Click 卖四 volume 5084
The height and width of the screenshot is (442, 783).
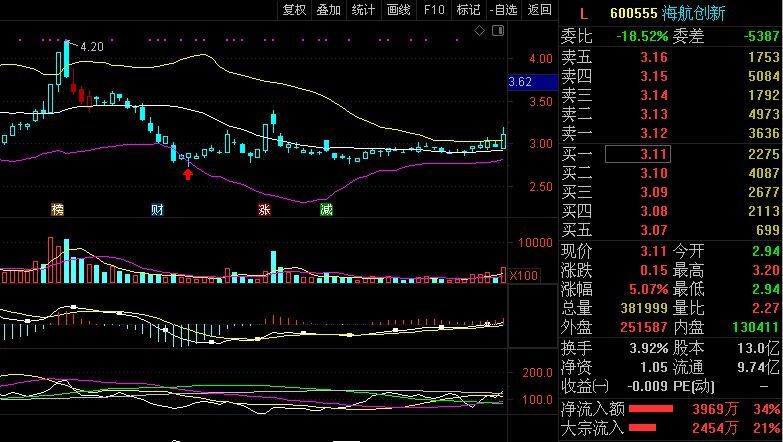coord(764,76)
